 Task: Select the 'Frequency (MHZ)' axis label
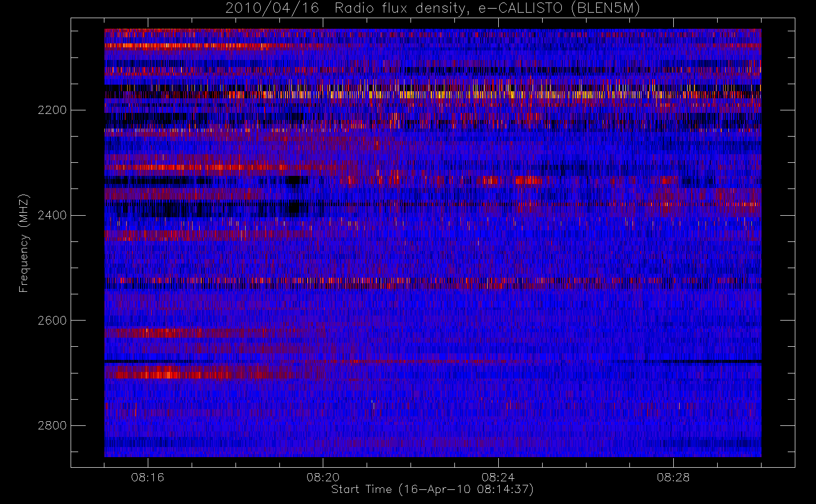(24, 243)
